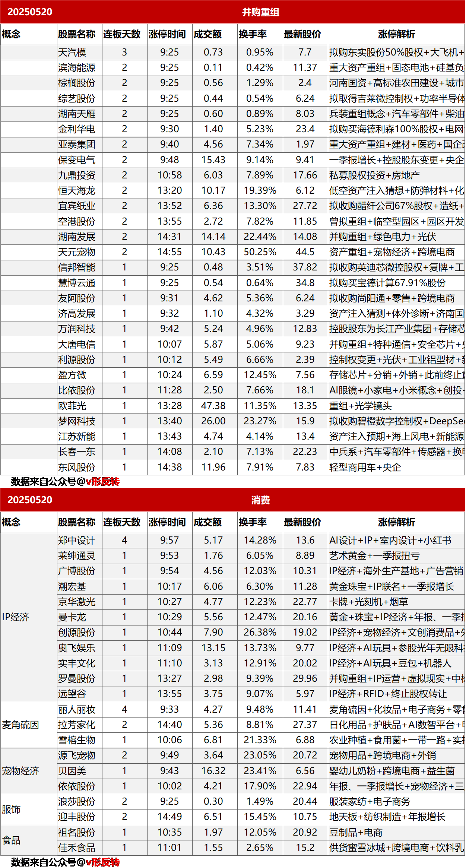
Task: Select stock name 利源股份
Action: click(77, 359)
